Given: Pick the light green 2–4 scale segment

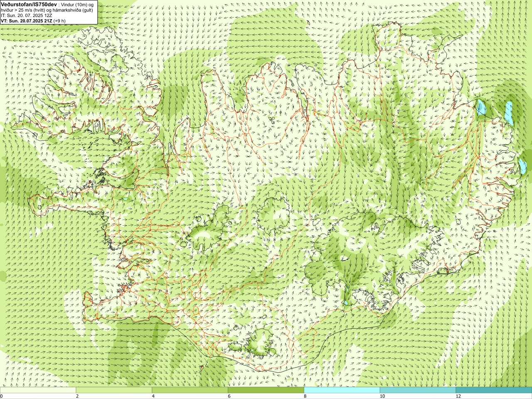Looking at the screenshot, I should click(114, 390).
